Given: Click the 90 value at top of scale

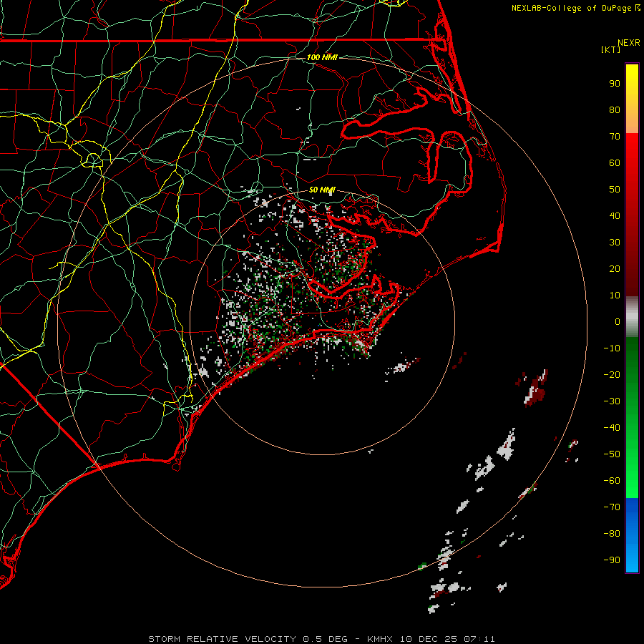Looking at the screenshot, I should [614, 83].
